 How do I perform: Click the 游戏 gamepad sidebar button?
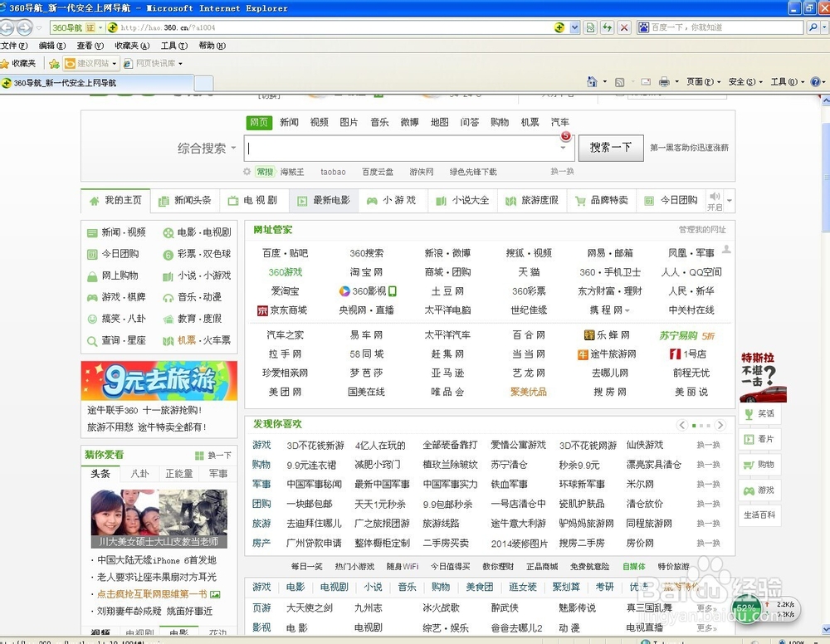coord(759,490)
